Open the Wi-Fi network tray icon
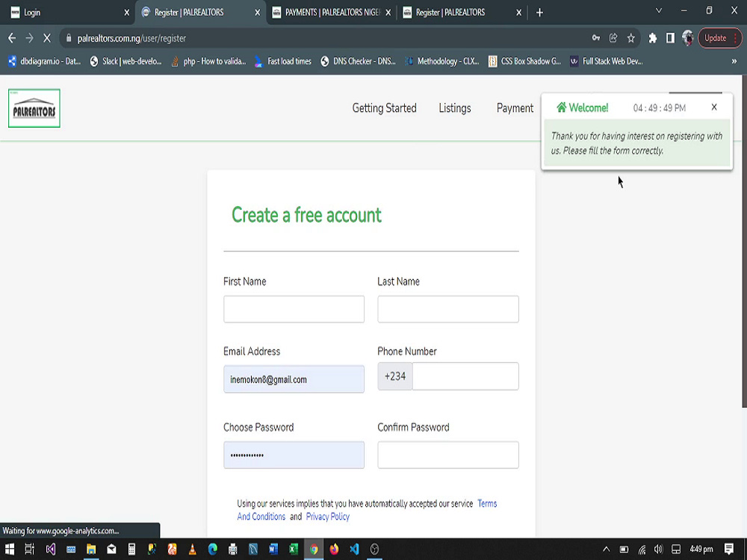The image size is (747, 560). 642,550
